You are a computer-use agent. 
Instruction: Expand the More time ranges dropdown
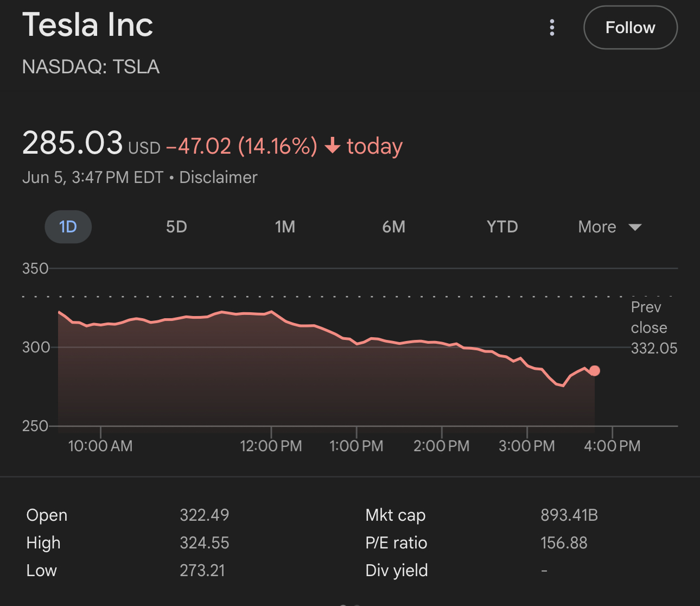(x=597, y=227)
